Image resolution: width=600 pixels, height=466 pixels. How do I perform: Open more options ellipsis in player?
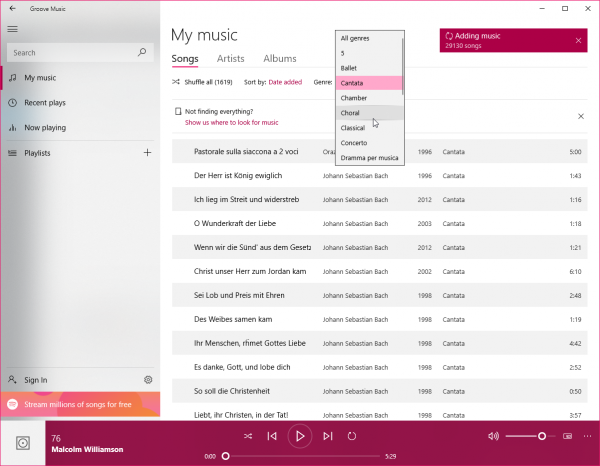coord(587,436)
